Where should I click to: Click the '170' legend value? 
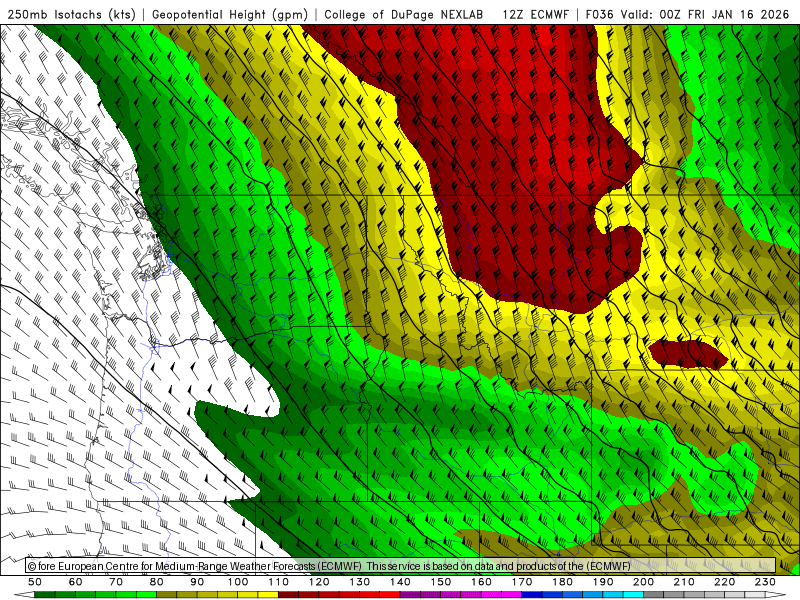(x=522, y=582)
